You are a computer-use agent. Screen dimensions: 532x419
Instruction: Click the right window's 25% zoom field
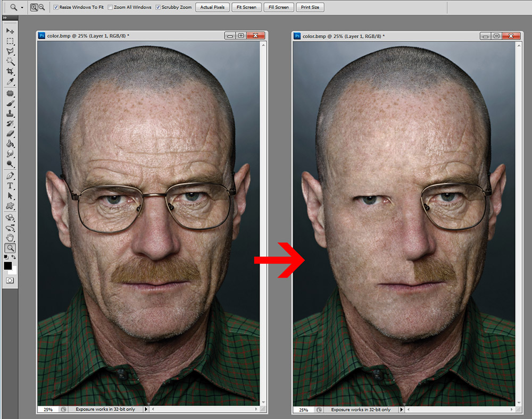(304, 410)
